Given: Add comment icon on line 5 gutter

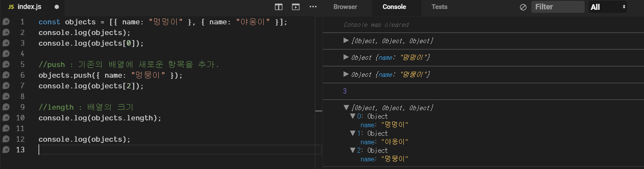Looking at the screenshot, I should click(x=6, y=64).
